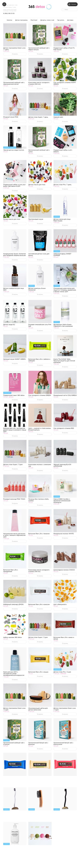The width and height of the screenshot is (80, 868).
Task: Select the Must have! menu item
Action: (34, 20)
